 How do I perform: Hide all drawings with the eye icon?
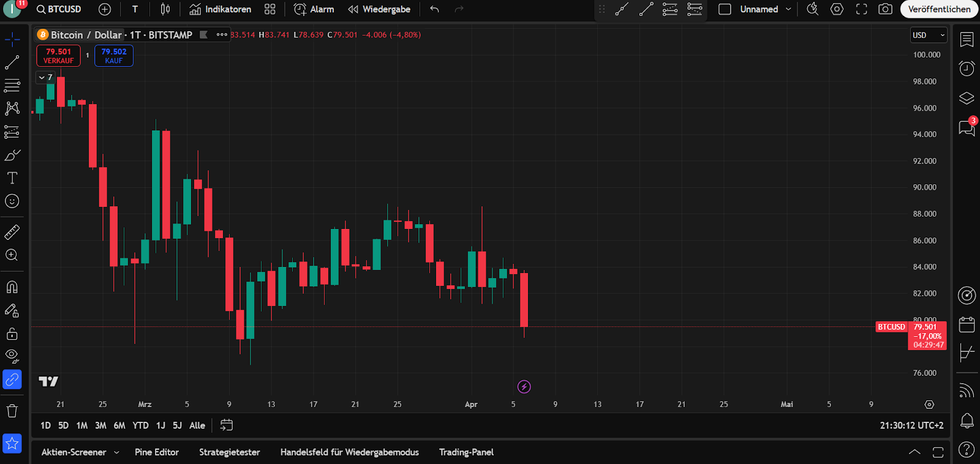12,356
